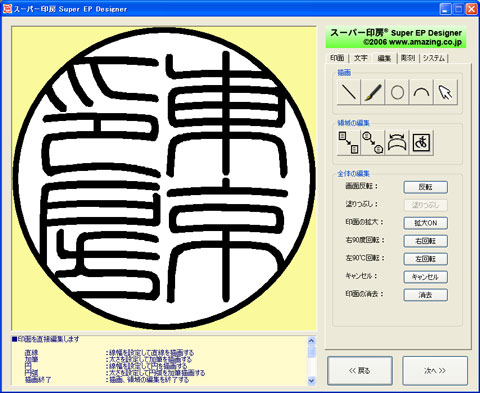The image size is (480, 393).
Task: Click the '描画終了' help entry
Action: (38, 380)
